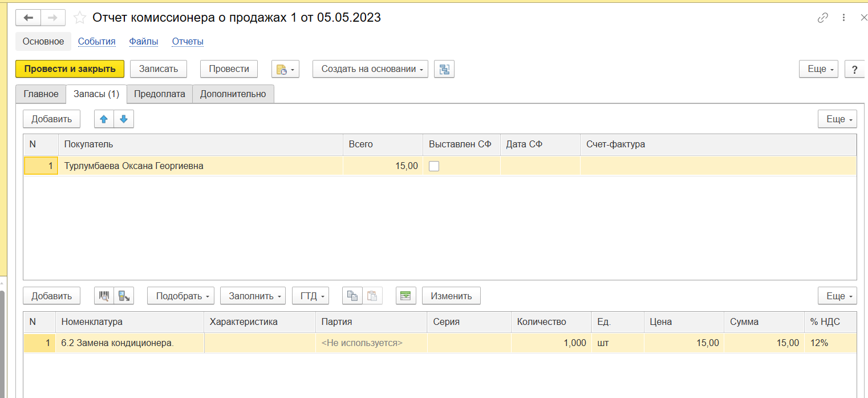The height and width of the screenshot is (398, 868).
Task: Select the Цена cell with 15,00
Action: [684, 343]
